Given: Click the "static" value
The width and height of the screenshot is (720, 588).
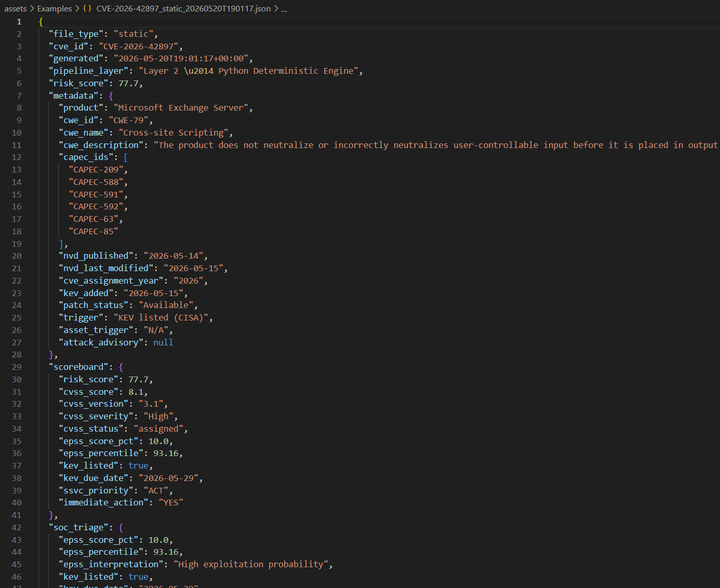Looking at the screenshot, I should (x=134, y=34).
